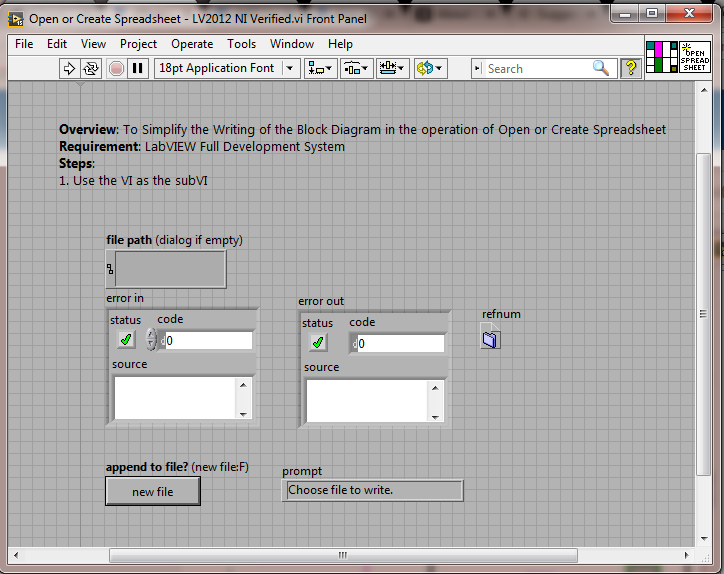This screenshot has width=724, height=574.
Task: Click the Run Continuously button
Action: click(x=91, y=68)
